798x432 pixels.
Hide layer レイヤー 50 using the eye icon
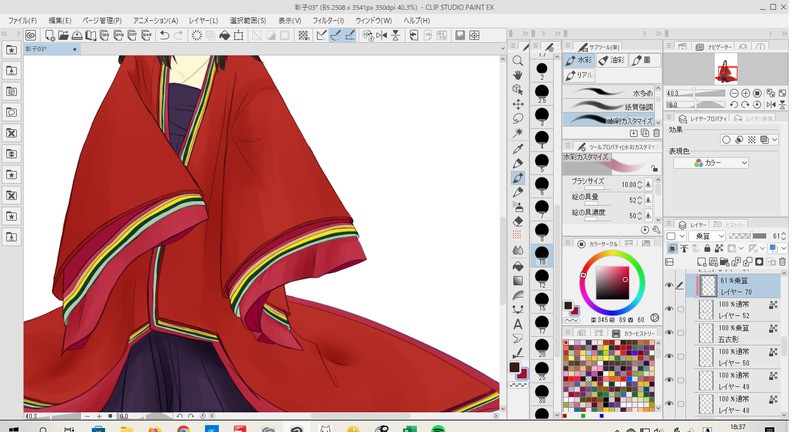tap(669, 357)
